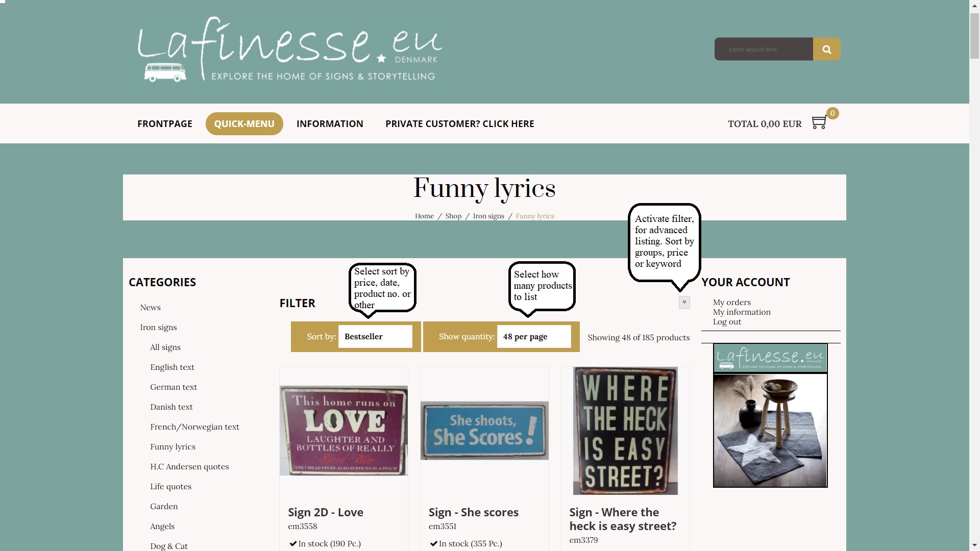Open the shopping cart icon

[819, 123]
